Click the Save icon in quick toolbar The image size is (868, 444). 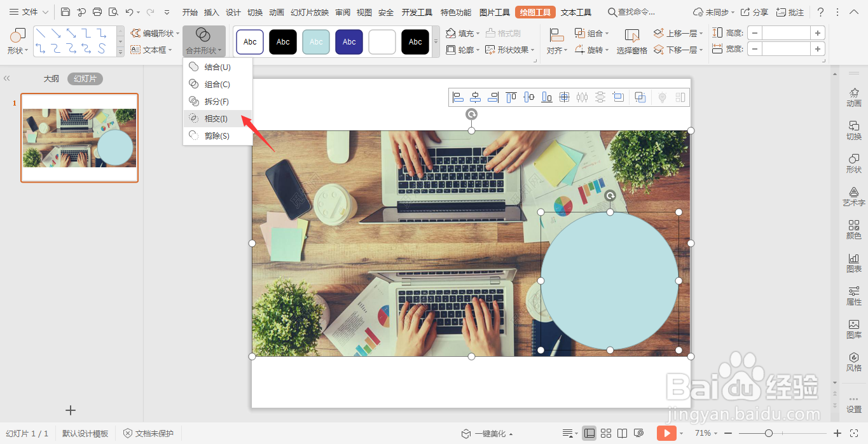[65, 12]
